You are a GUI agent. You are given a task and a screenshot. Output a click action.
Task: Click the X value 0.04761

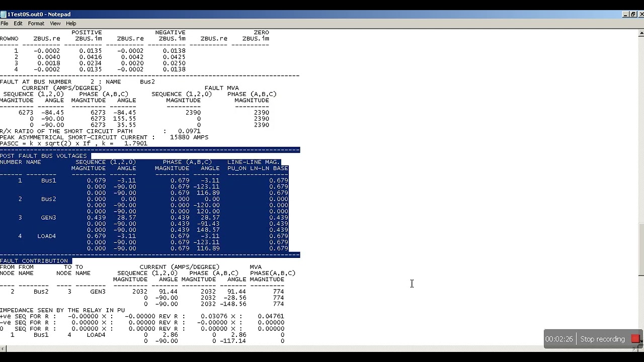(271, 316)
